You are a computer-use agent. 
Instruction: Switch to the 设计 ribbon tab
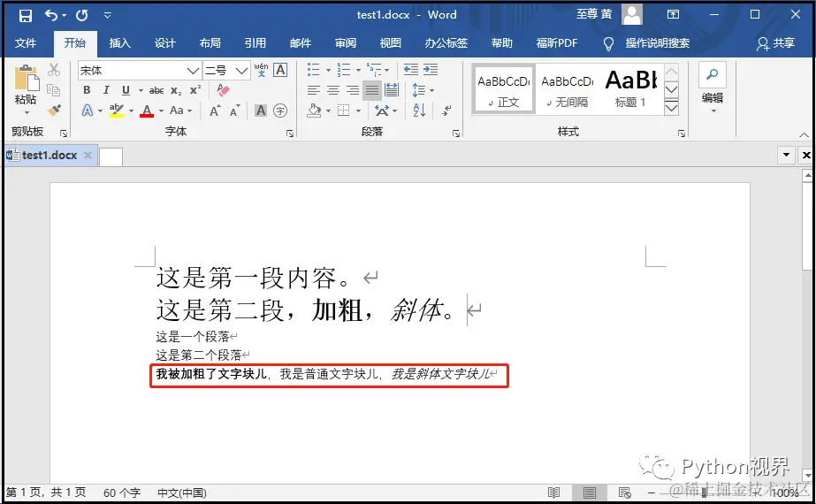coord(165,42)
